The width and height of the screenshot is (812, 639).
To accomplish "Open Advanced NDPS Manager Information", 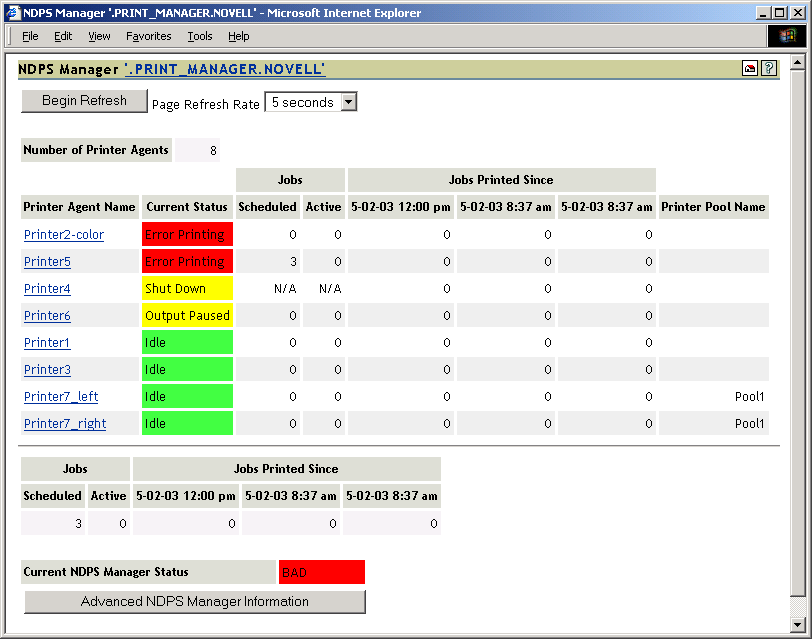I will click(193, 602).
